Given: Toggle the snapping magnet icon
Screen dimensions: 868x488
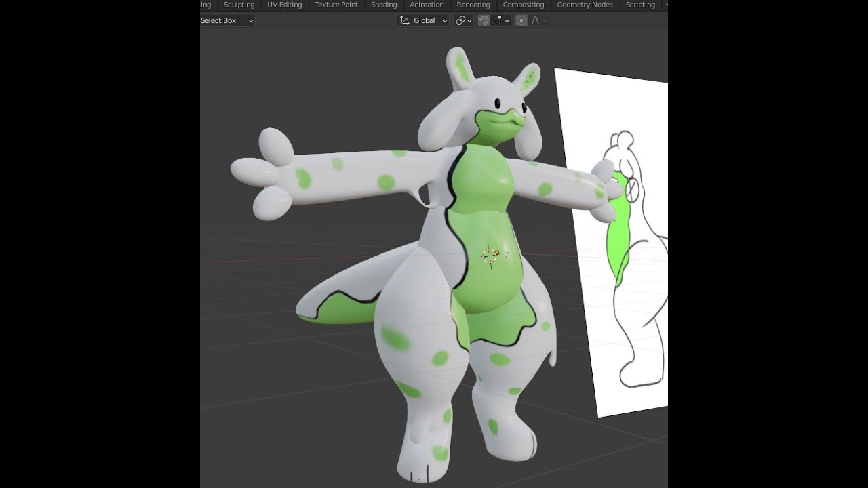Looking at the screenshot, I should 484,20.
